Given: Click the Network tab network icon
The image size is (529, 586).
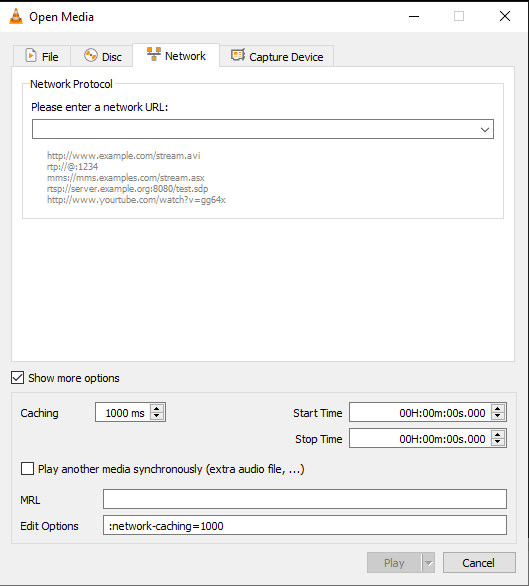Looking at the screenshot, I should [154, 54].
